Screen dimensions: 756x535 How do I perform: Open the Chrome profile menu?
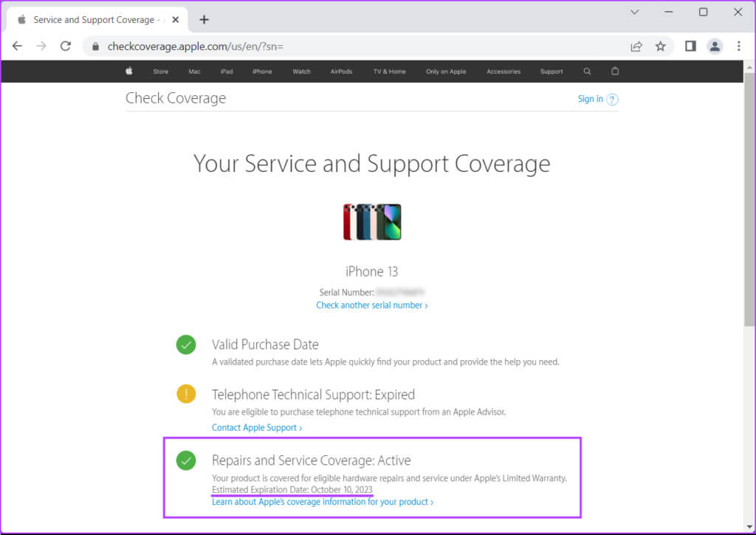[715, 46]
